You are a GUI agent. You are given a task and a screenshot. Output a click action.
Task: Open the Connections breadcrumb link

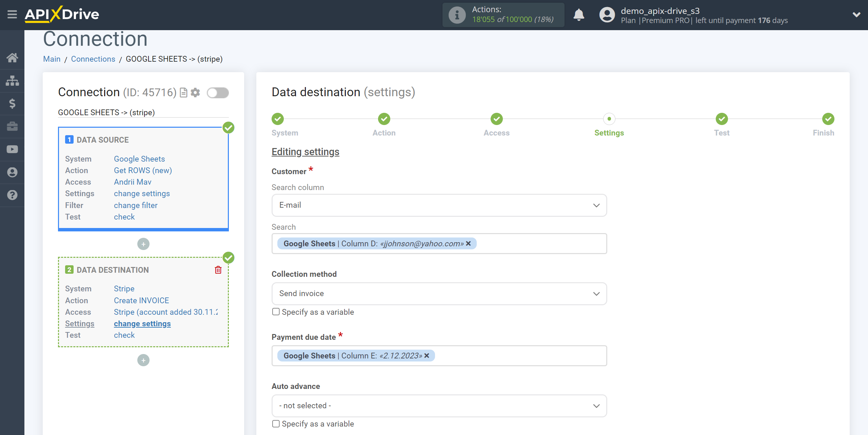pyautogui.click(x=93, y=59)
